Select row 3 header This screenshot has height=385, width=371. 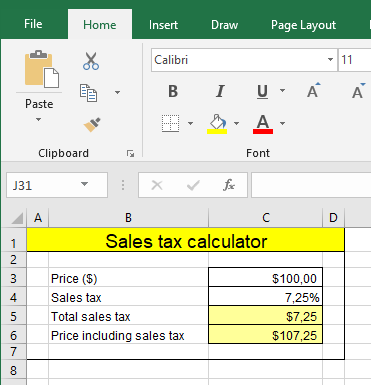tap(13, 278)
